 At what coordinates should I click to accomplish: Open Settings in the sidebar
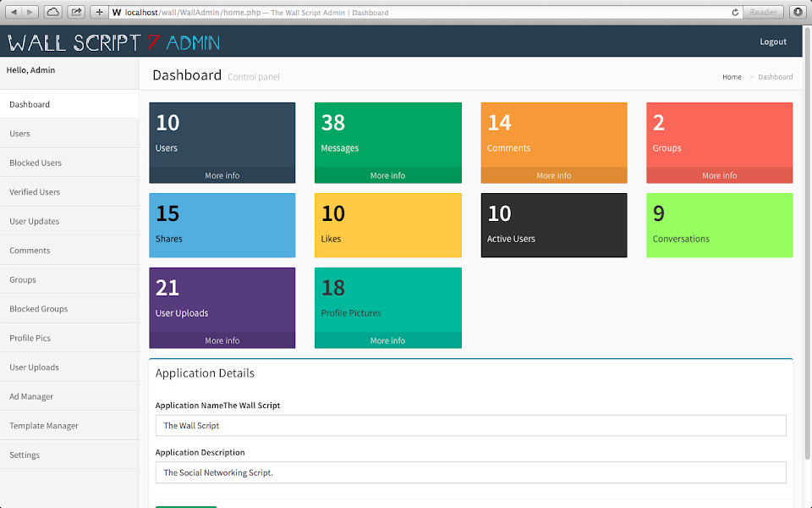(x=69, y=455)
